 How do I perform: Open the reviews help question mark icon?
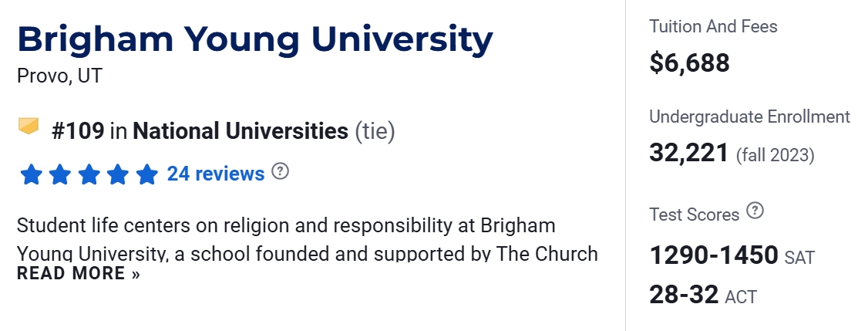281,172
